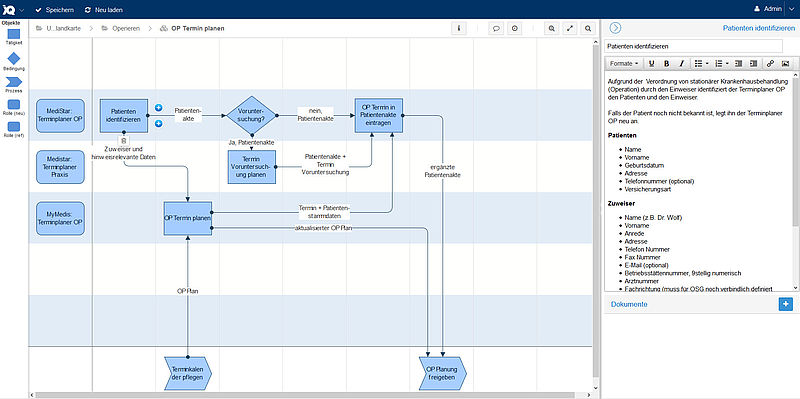The height and width of the screenshot is (399, 800).
Task: Select the Bedingung diamond object
Action: (14, 58)
